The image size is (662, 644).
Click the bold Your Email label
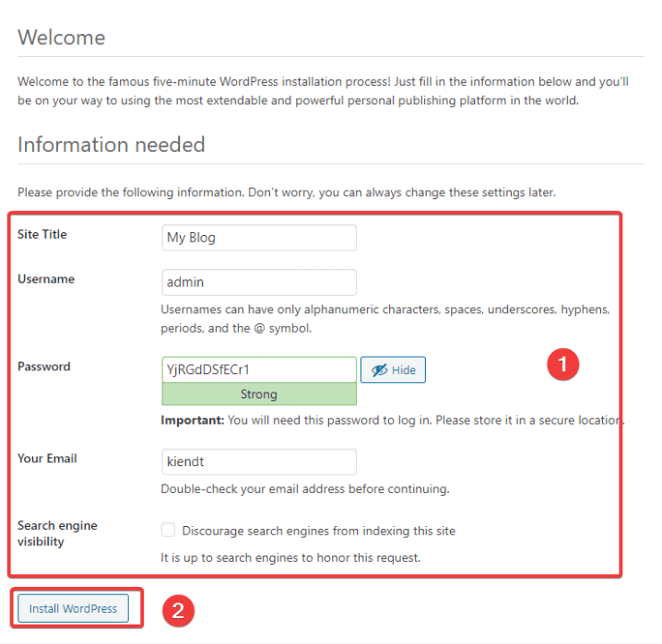[x=47, y=459]
